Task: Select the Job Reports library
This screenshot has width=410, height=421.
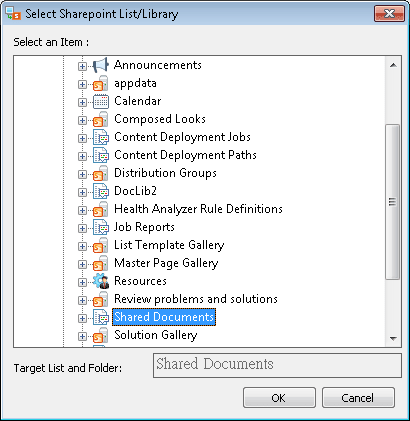Action: tap(144, 227)
